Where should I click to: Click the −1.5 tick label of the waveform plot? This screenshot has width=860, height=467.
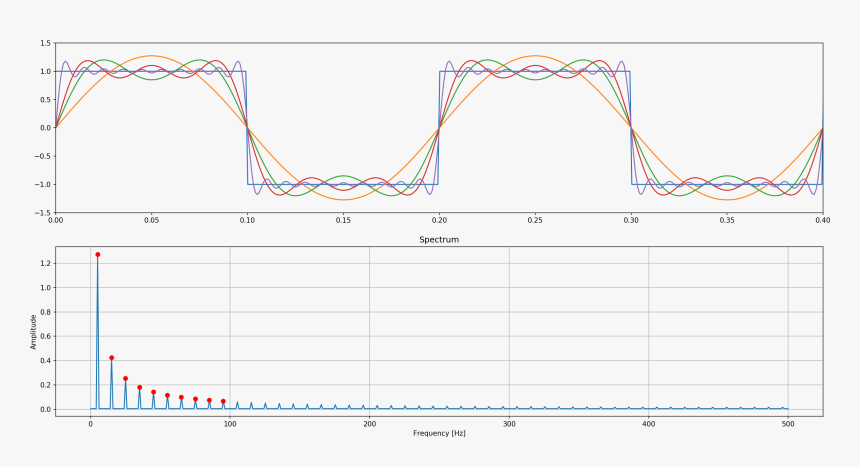(x=43, y=213)
